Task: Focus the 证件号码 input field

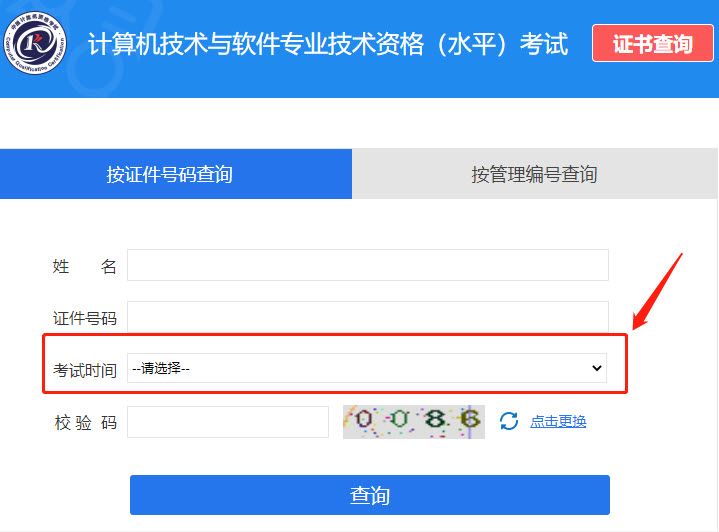Action: coord(368,317)
